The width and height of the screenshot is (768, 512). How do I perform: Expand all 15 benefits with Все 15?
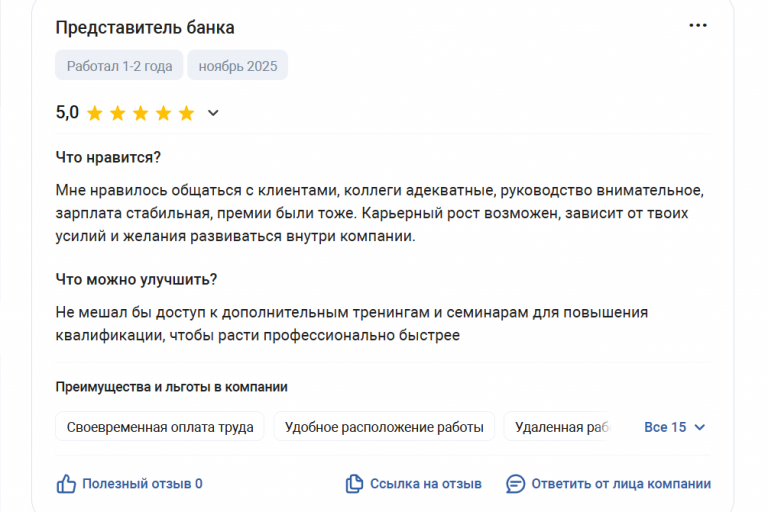[x=665, y=427]
